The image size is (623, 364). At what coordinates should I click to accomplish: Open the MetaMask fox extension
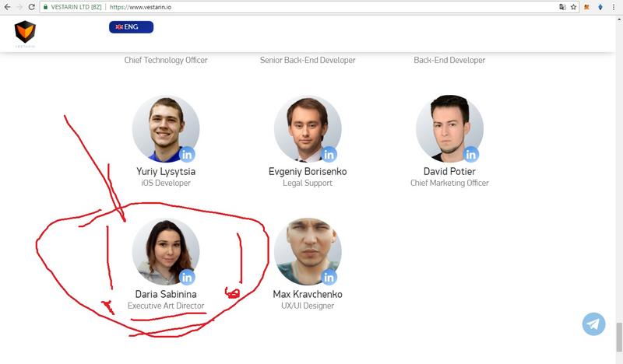click(586, 7)
